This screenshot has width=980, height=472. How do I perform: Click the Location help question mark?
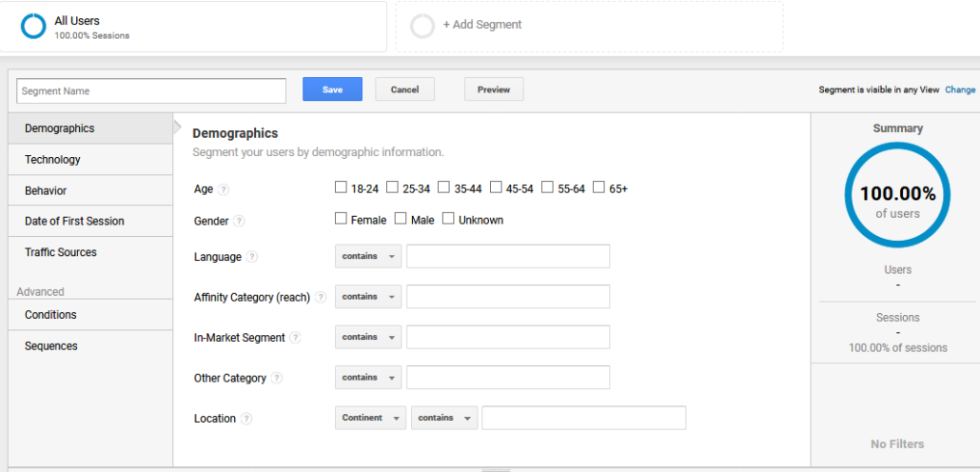click(x=246, y=419)
